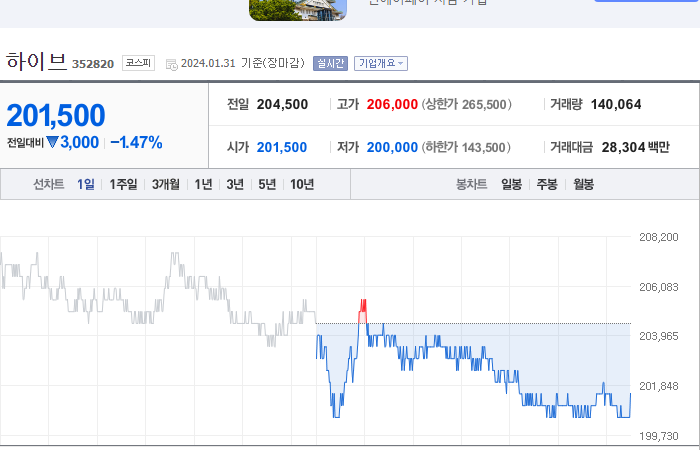The width and height of the screenshot is (700, 450).
Task: Click the 203,965 axis label
Action: coord(658,336)
